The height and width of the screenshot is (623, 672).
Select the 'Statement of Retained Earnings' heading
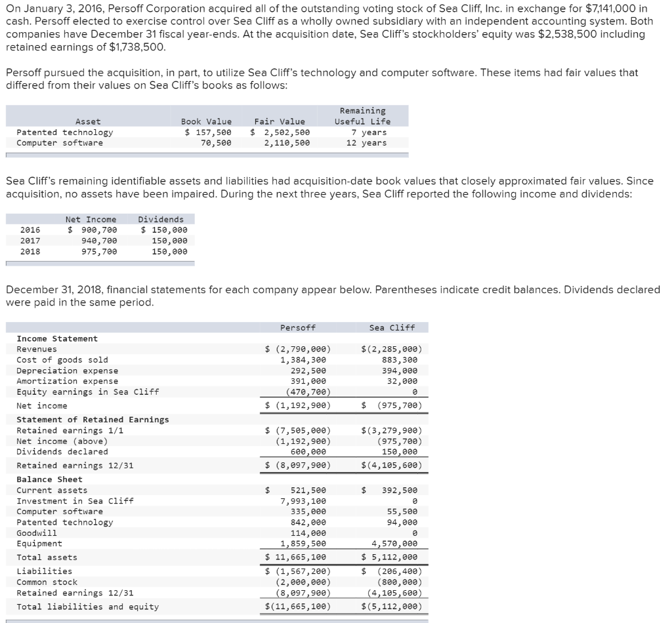tap(93, 420)
